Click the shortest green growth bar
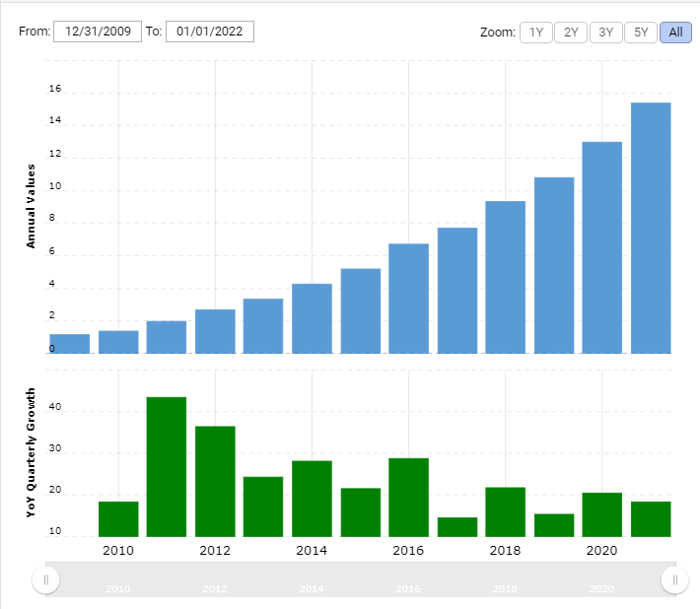This screenshot has height=609, width=700. 457,527
